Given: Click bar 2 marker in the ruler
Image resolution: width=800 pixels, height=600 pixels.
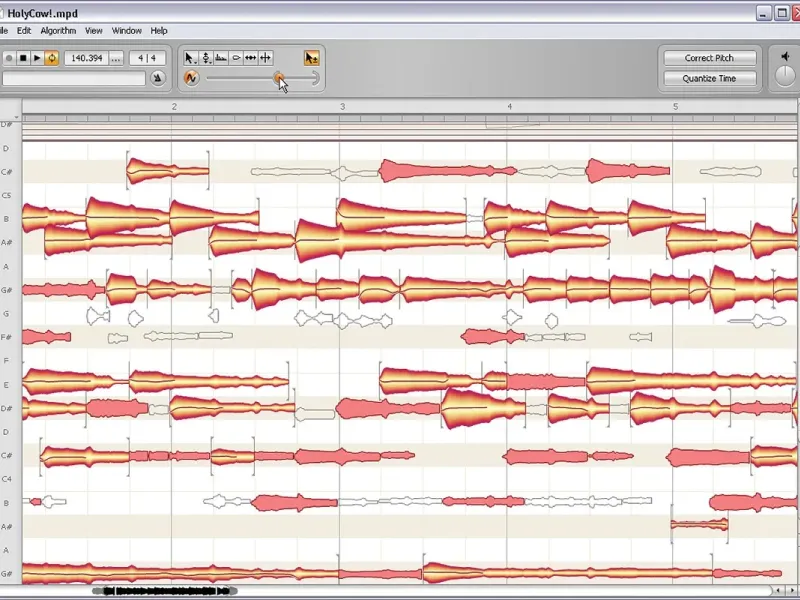Looking at the screenshot, I should (x=174, y=107).
